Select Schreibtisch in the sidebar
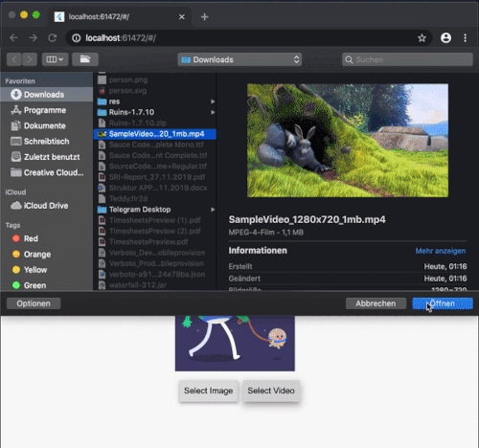Image resolution: width=479 pixels, height=448 pixels. [47, 142]
